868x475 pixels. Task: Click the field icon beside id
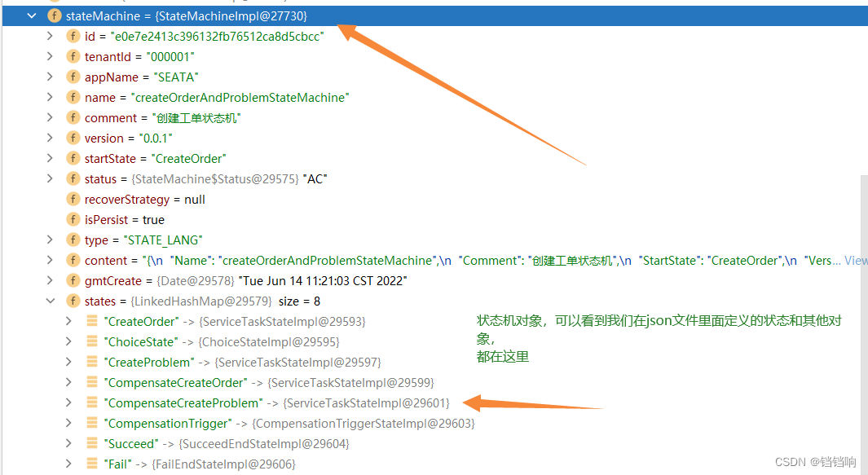pyautogui.click(x=73, y=36)
